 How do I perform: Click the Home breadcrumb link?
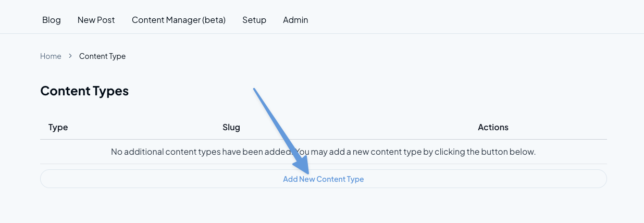point(51,56)
